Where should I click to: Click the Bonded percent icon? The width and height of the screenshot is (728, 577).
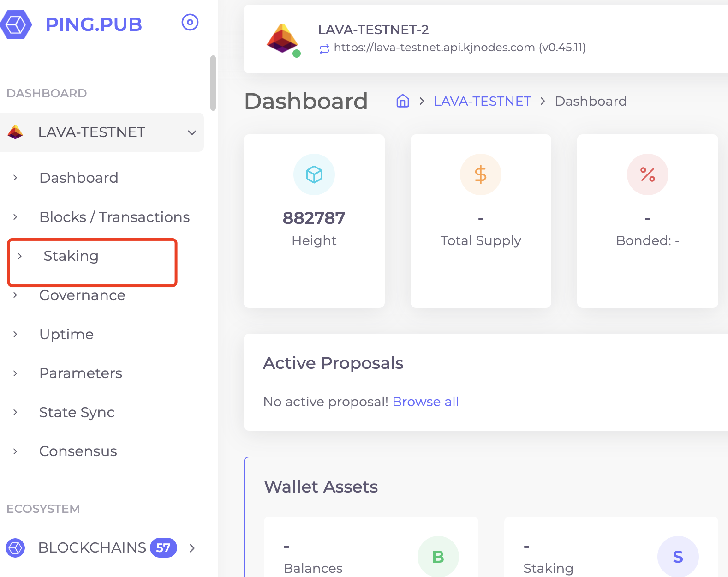[x=648, y=174]
